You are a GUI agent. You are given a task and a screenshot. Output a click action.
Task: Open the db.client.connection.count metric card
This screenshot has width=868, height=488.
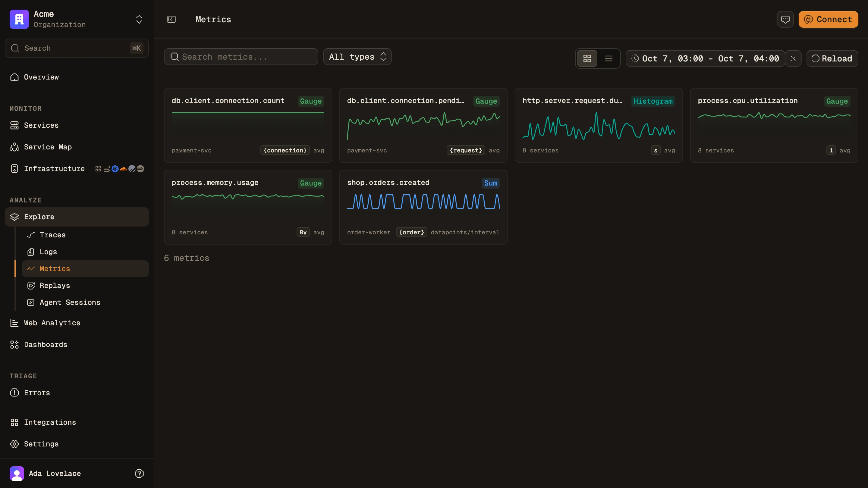click(248, 125)
